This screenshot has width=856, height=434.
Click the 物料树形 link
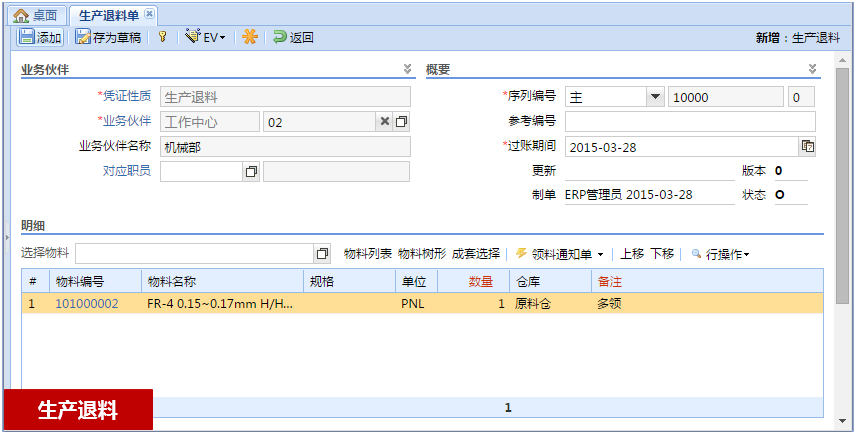pyautogui.click(x=422, y=253)
